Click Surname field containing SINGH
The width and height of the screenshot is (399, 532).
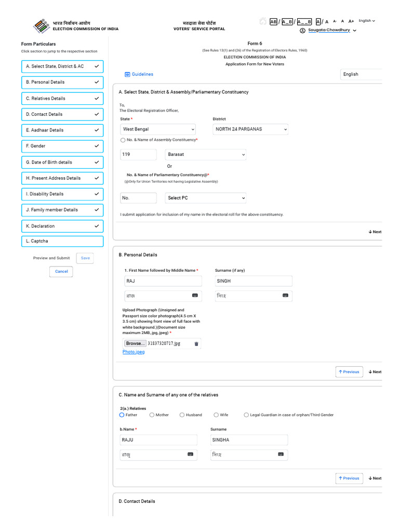pos(254,281)
